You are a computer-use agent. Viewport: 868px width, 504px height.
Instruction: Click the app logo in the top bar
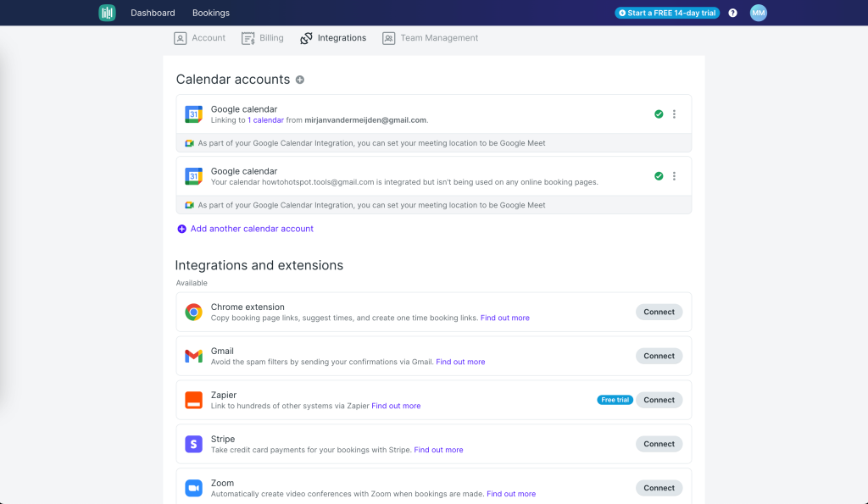[107, 13]
